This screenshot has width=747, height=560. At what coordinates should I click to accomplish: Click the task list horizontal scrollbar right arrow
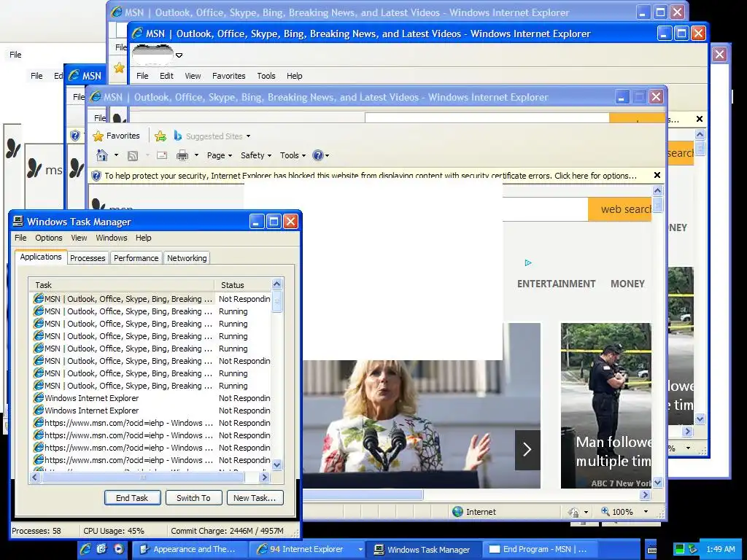[264, 477]
